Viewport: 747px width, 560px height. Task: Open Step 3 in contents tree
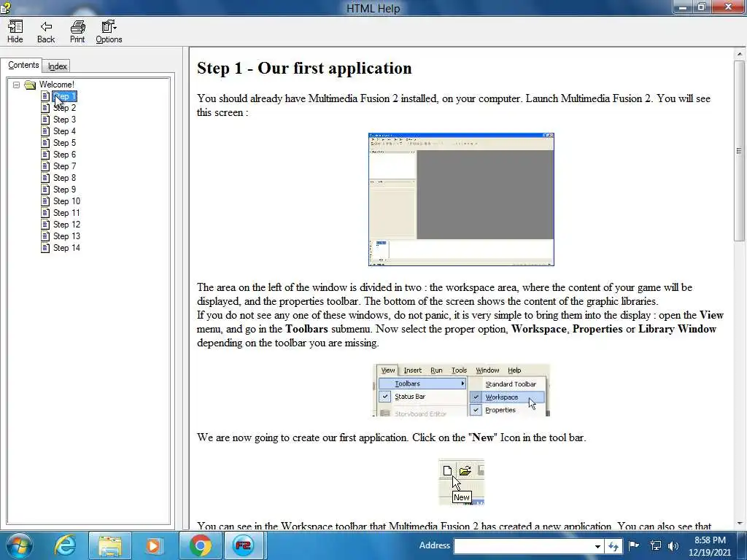(x=64, y=120)
